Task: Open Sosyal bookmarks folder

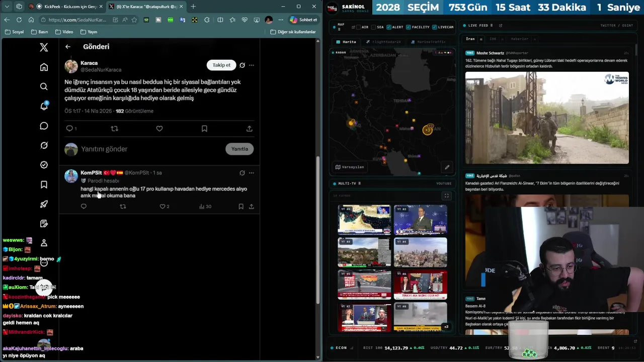Action: tap(14, 32)
